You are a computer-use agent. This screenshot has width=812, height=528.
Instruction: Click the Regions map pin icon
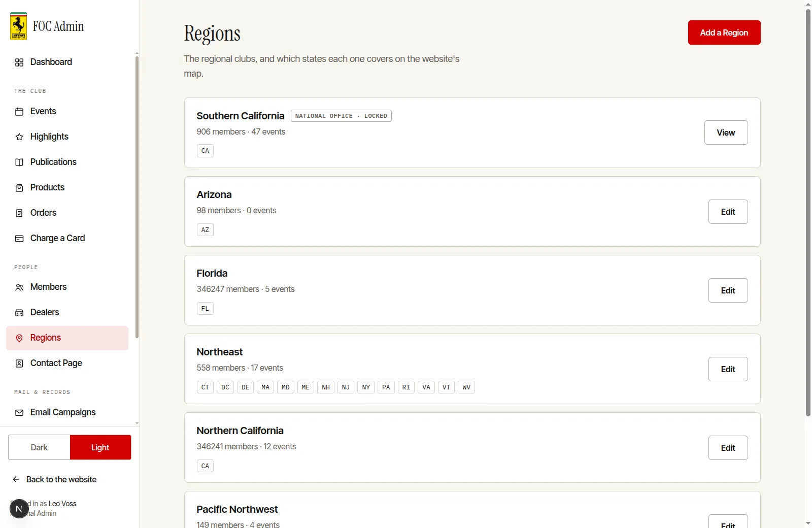pos(19,338)
